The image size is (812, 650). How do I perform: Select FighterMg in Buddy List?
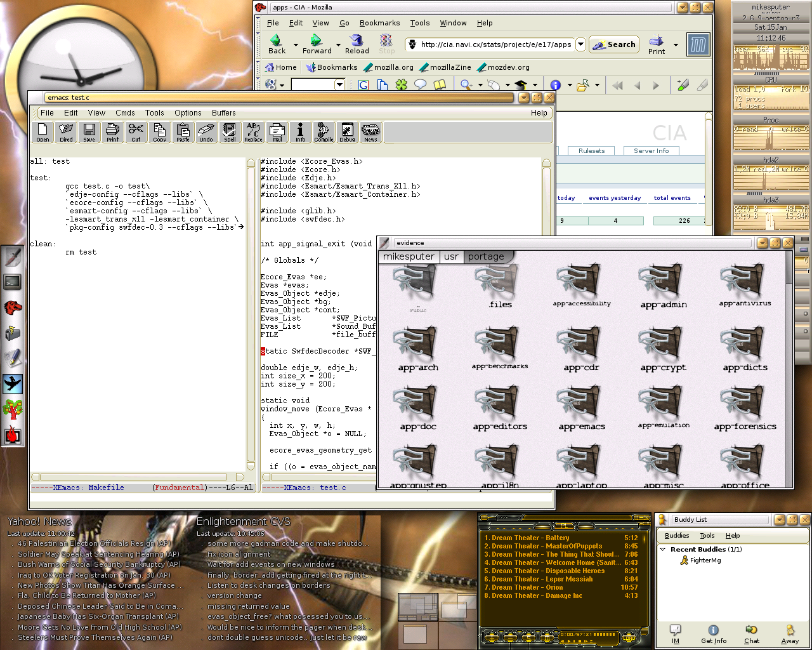[x=700, y=560]
